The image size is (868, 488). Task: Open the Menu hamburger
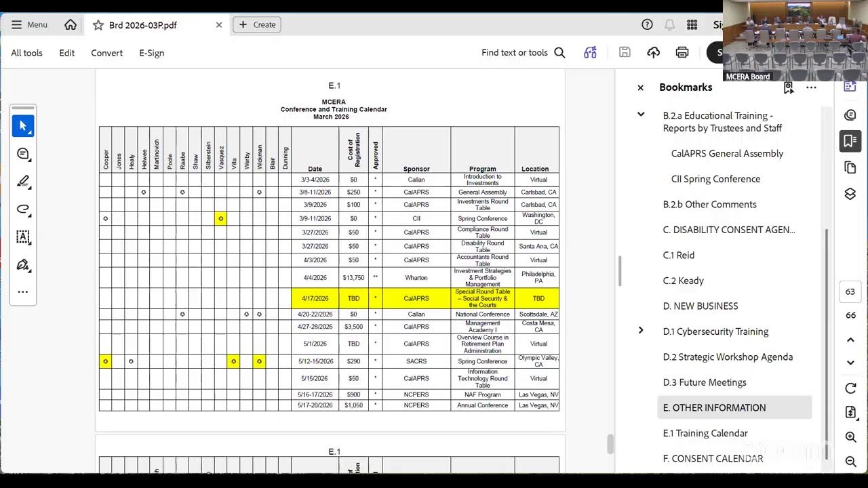click(30, 25)
